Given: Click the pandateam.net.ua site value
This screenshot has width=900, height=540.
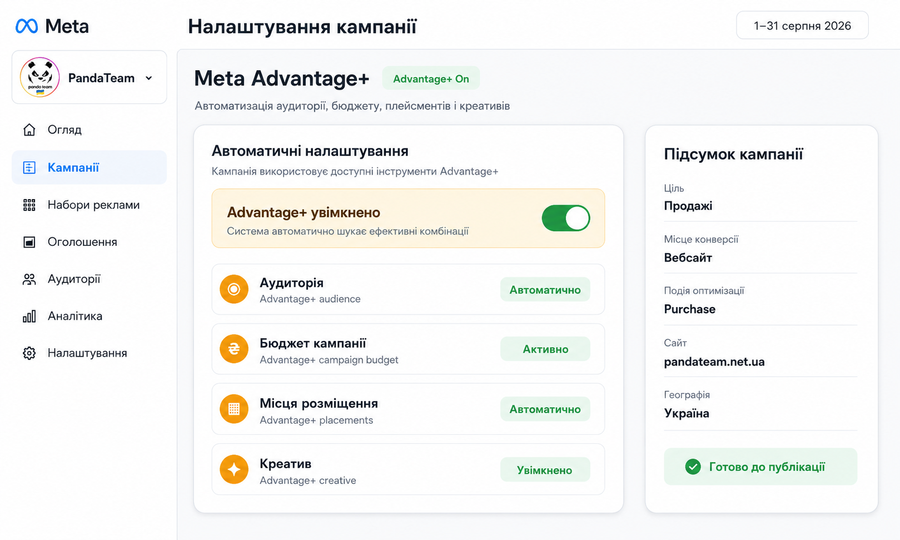Looking at the screenshot, I should coord(715,362).
